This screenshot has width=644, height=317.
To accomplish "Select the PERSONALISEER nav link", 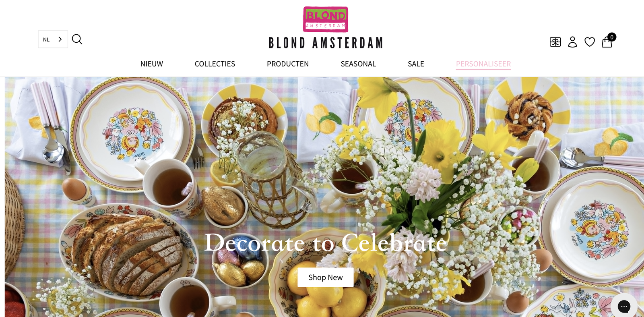I will point(483,64).
